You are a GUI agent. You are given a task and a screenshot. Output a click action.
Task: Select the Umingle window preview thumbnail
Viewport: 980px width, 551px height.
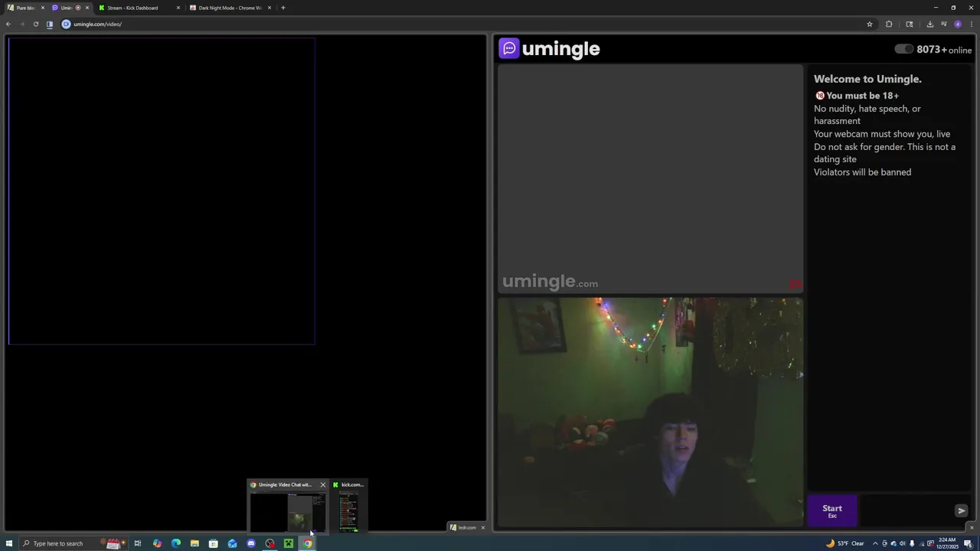(x=288, y=512)
